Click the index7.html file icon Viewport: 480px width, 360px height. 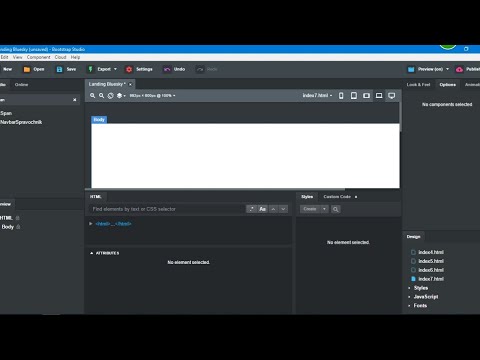pos(413,279)
